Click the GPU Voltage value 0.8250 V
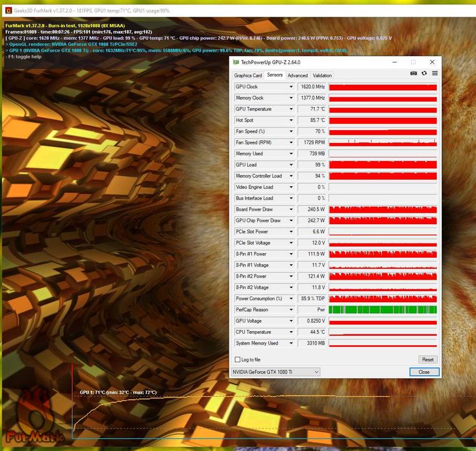The width and height of the screenshot is (476, 451). click(x=312, y=321)
